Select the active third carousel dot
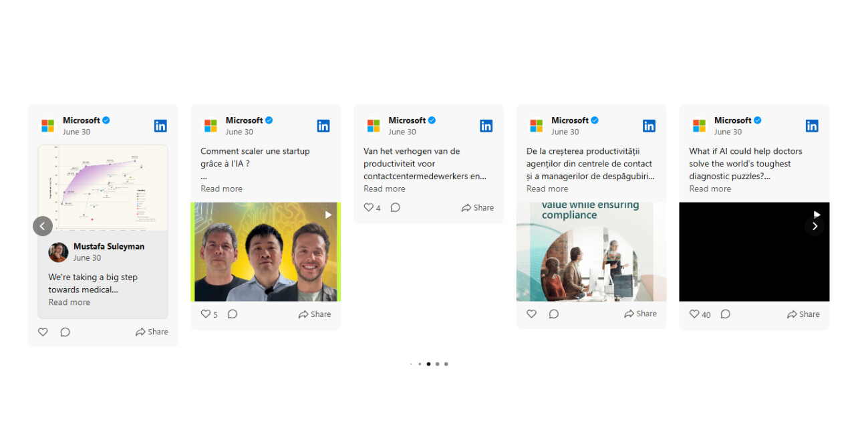The image size is (868, 432). pos(428,364)
